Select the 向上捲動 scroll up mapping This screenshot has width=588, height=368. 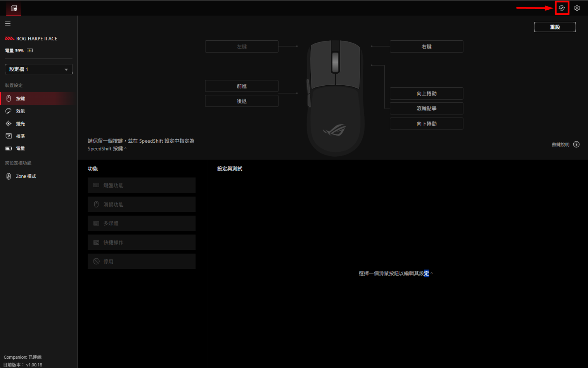pyautogui.click(x=426, y=93)
